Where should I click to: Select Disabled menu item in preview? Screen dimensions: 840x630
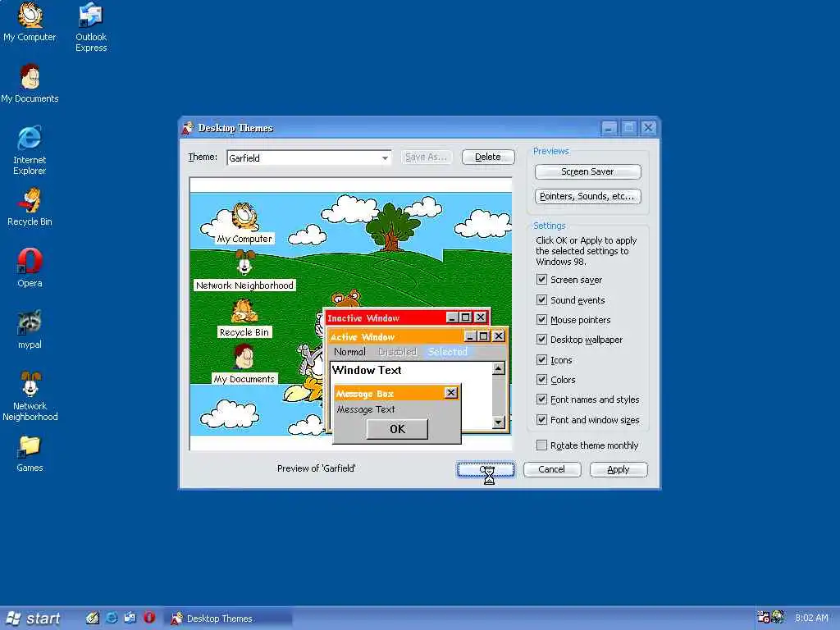[397, 352]
